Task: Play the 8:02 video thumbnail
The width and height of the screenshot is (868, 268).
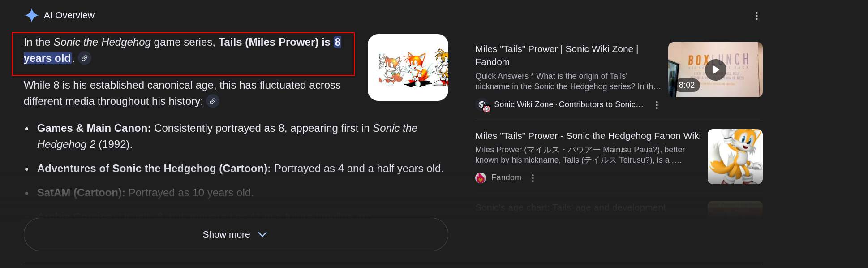Action: click(715, 70)
